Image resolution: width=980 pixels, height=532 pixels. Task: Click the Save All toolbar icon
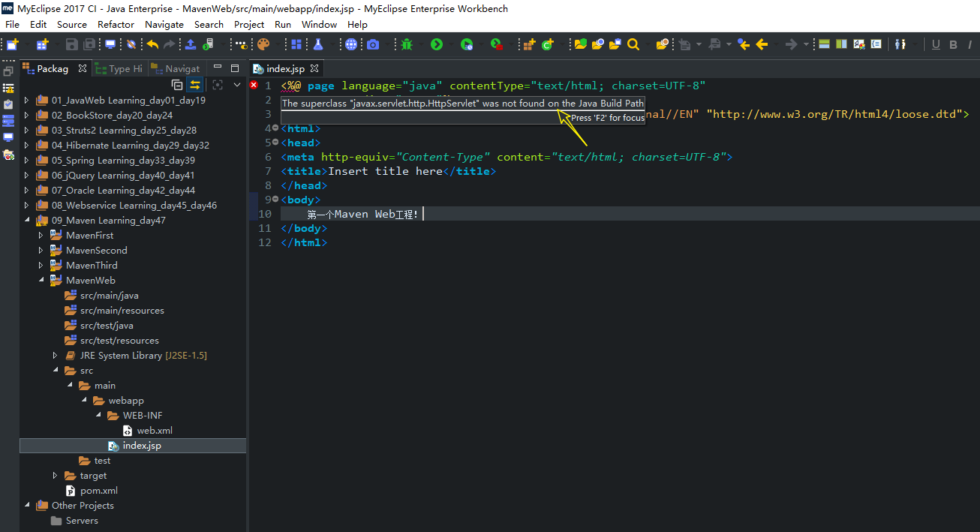(90, 44)
